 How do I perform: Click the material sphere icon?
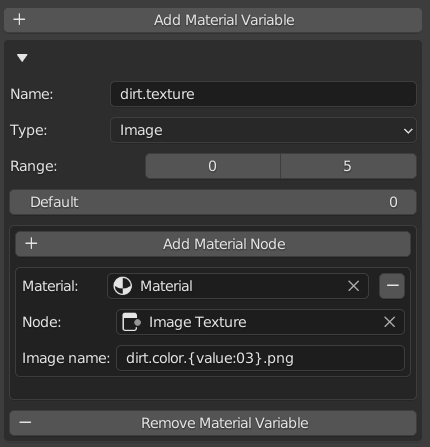point(123,286)
